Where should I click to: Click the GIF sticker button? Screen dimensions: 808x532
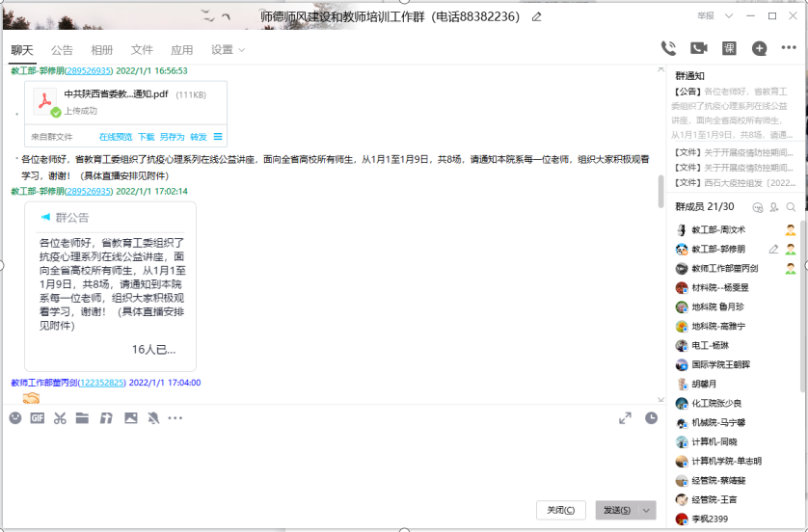(x=38, y=418)
